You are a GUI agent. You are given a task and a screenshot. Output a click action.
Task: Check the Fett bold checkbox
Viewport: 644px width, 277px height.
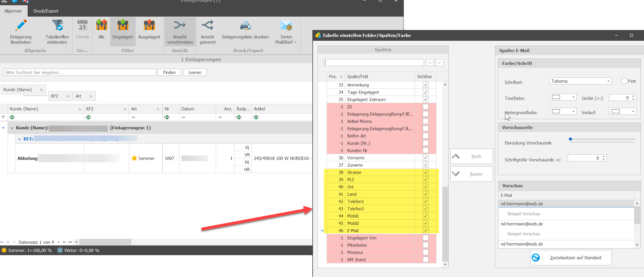(x=624, y=81)
